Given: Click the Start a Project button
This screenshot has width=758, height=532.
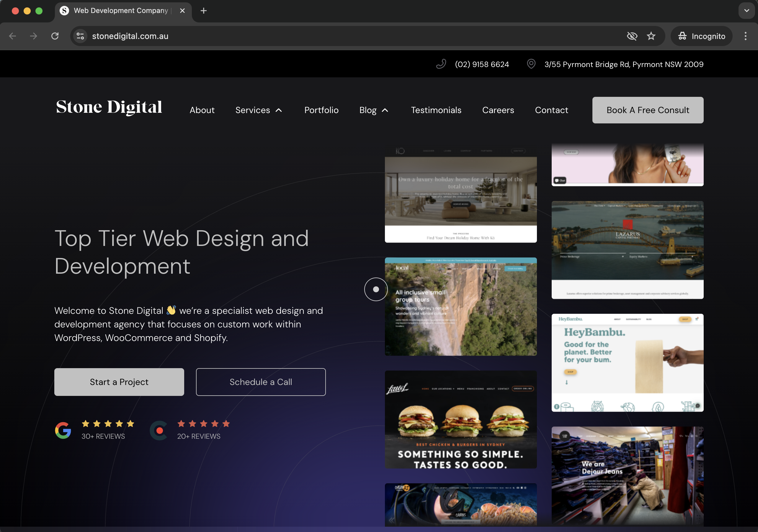Looking at the screenshot, I should (119, 382).
